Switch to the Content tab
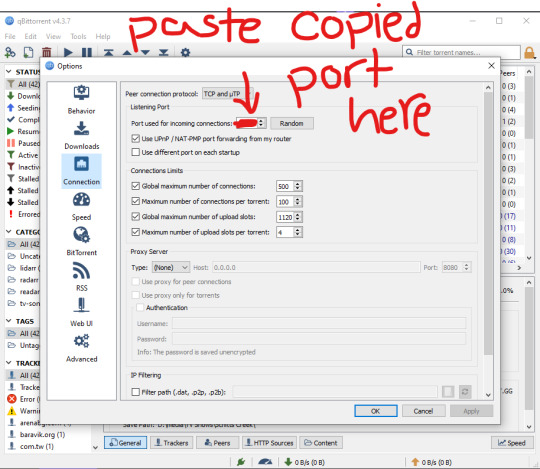The height and width of the screenshot is (469, 540). (321, 443)
